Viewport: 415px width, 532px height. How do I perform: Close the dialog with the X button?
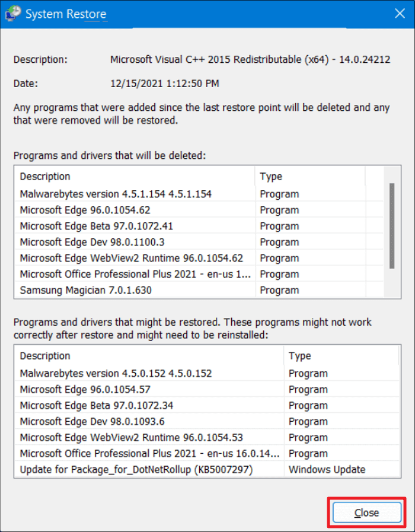pyautogui.click(x=397, y=14)
